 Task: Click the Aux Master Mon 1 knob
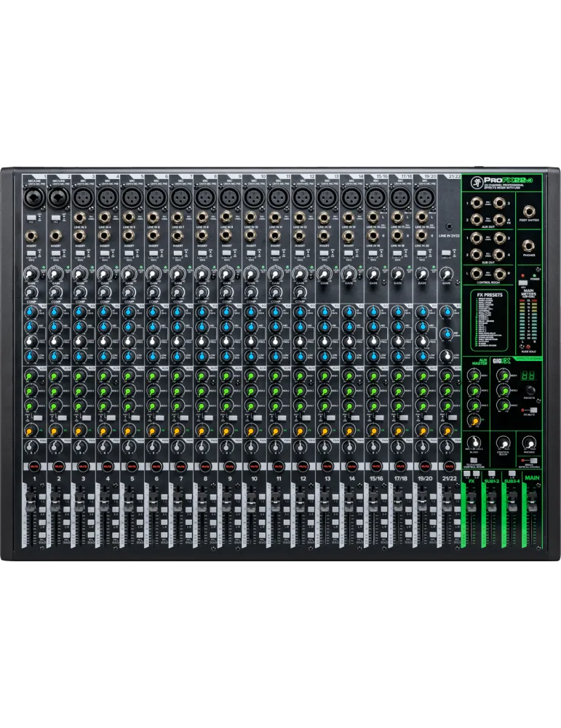point(474,376)
